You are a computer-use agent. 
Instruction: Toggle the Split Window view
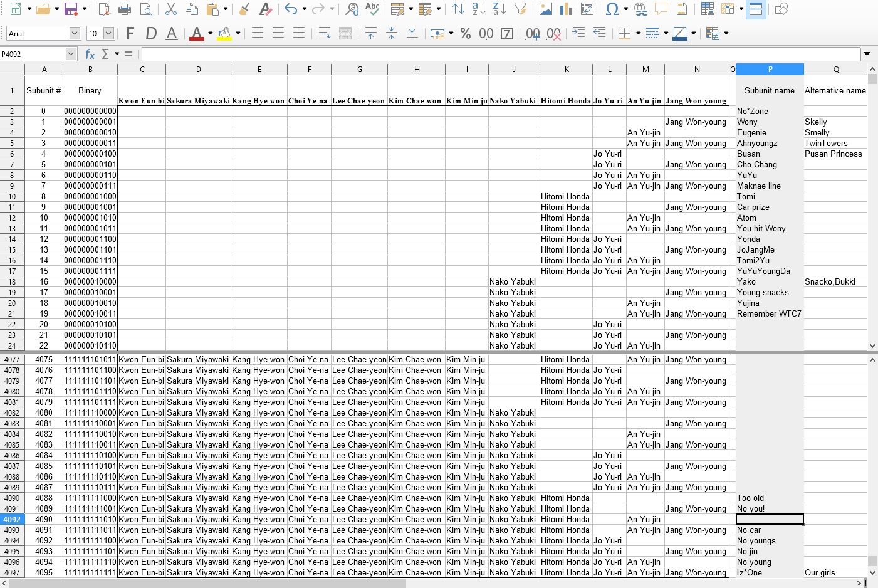(x=756, y=9)
